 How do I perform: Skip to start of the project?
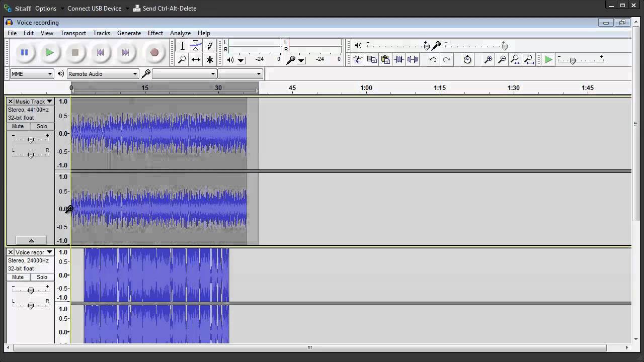pos(100,52)
